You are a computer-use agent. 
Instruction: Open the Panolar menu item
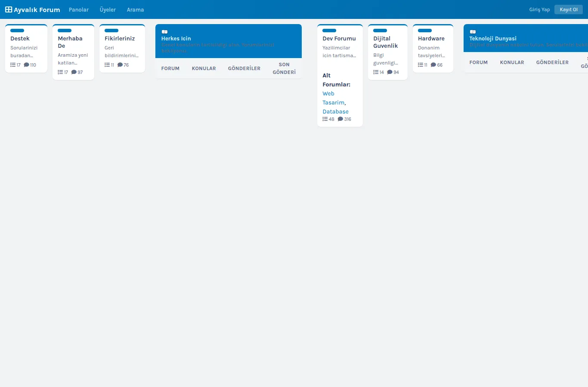[x=79, y=9]
